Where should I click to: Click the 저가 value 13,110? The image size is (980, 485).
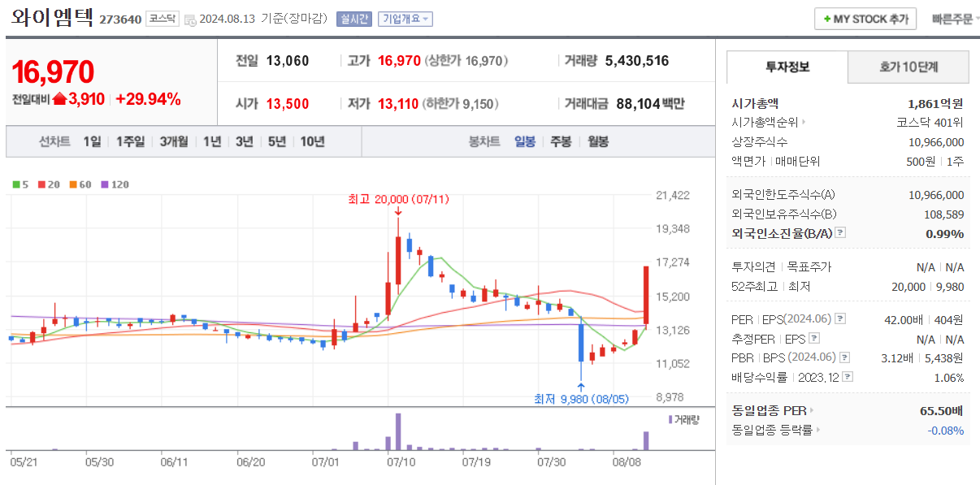pyautogui.click(x=398, y=103)
